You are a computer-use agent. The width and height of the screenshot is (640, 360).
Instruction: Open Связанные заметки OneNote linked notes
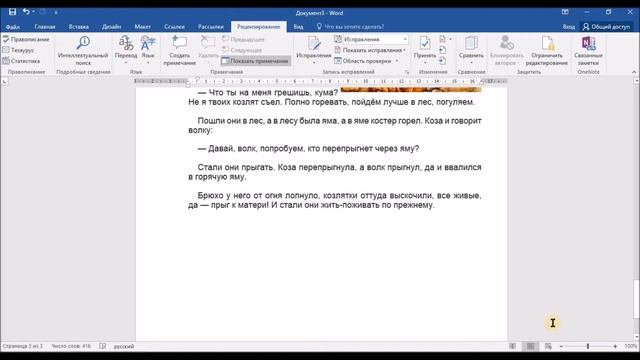pyautogui.click(x=588, y=51)
